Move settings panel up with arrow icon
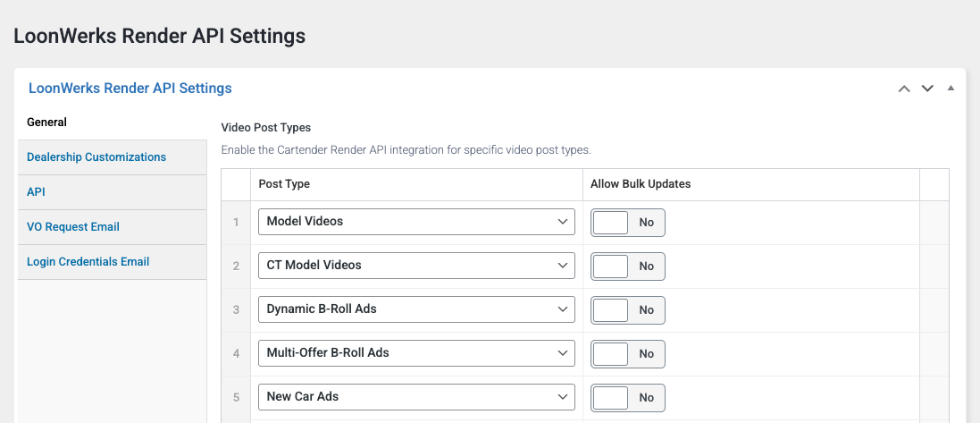The width and height of the screenshot is (980, 423). [x=904, y=89]
